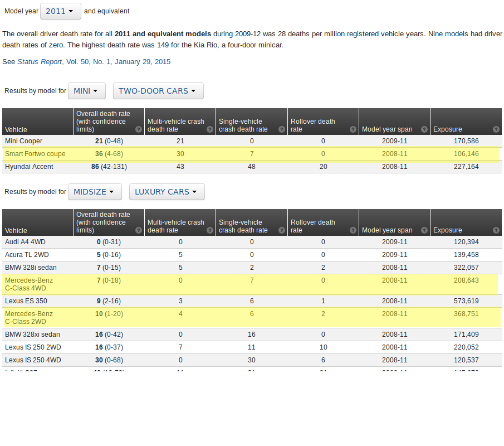Select the Hyundai Accent row name

[30, 167]
